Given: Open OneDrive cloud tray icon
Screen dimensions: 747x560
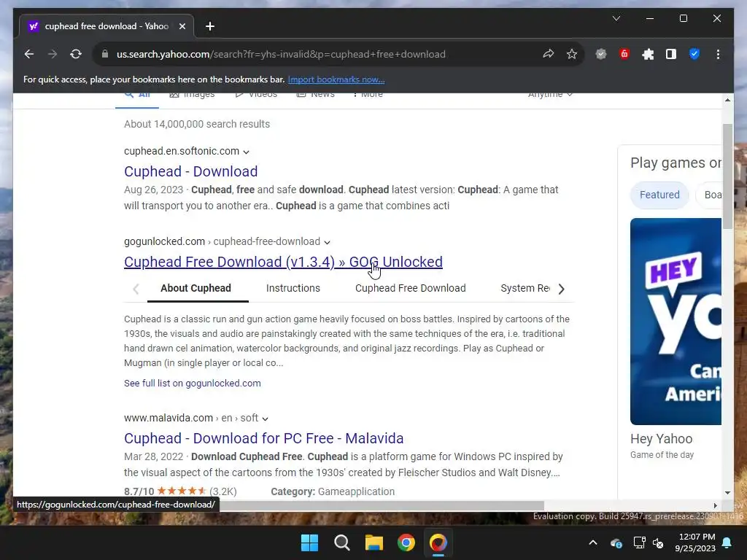Looking at the screenshot, I should pyautogui.click(x=616, y=542).
